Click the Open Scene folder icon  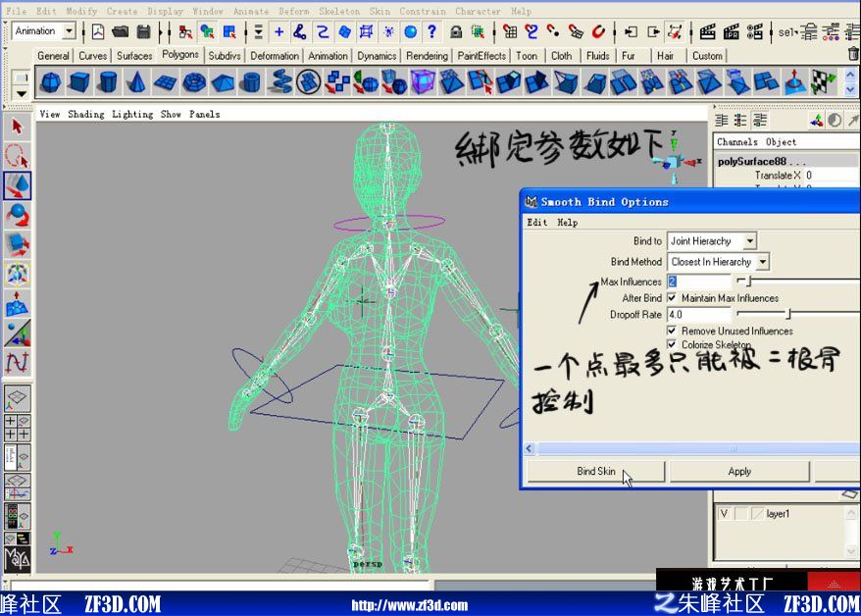[x=121, y=31]
